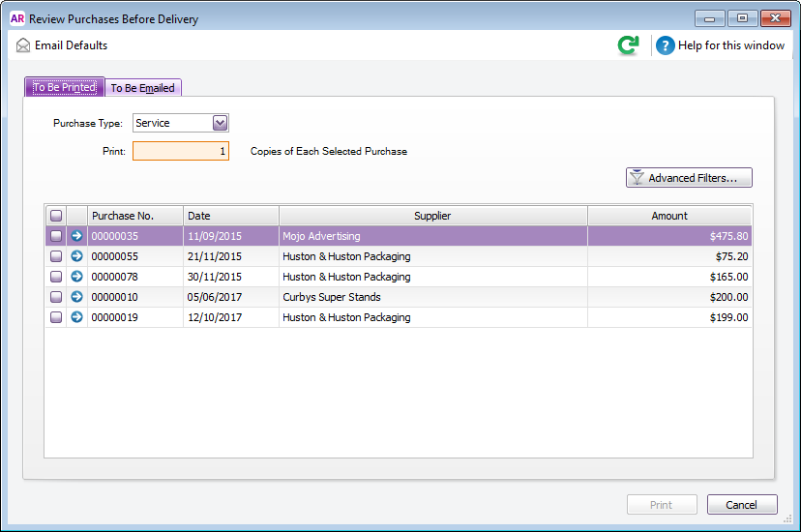The height and width of the screenshot is (532, 801).
Task: Select checkbox for Curbys Super Stands purchase
Action: click(55, 297)
